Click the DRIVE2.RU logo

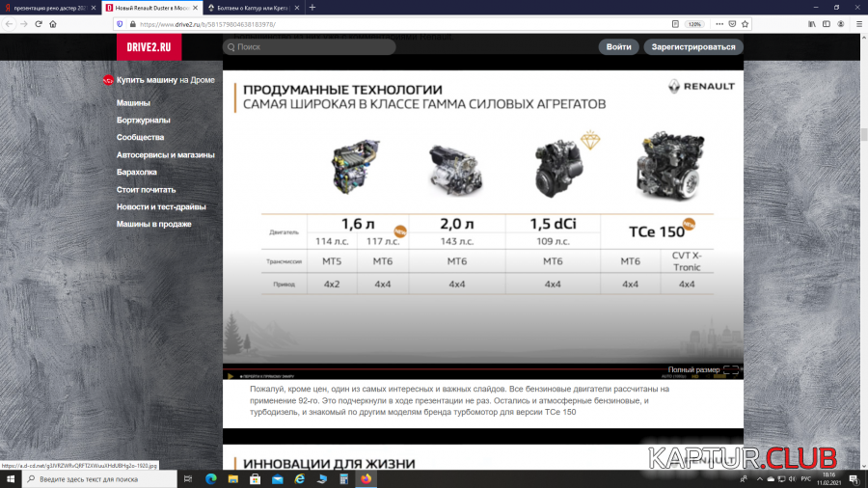[x=149, y=47]
